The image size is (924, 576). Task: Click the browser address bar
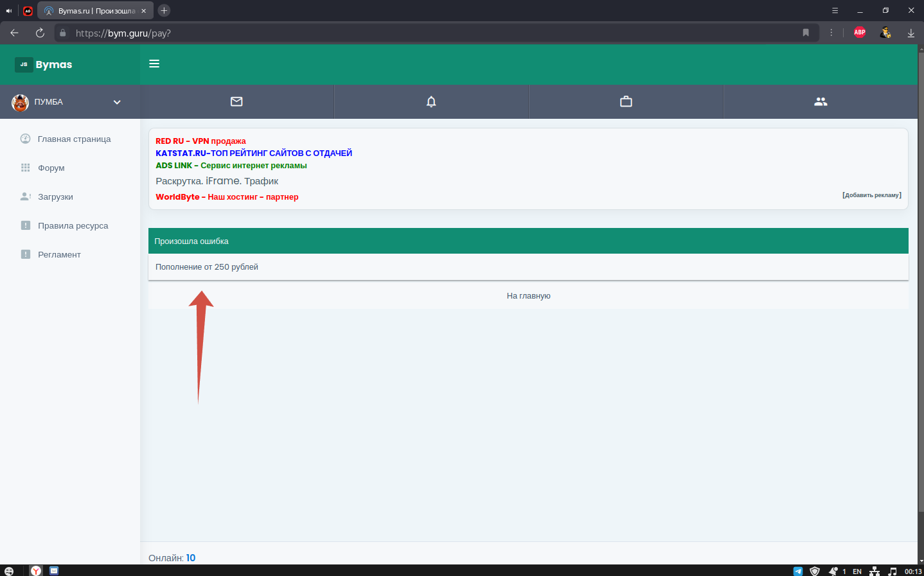point(431,33)
